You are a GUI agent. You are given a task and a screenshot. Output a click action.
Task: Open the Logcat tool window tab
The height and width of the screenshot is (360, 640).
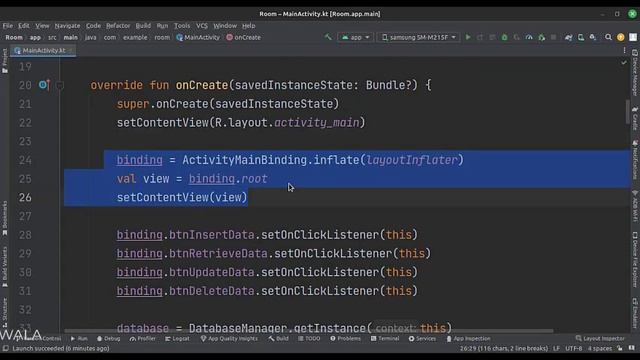click(177, 338)
